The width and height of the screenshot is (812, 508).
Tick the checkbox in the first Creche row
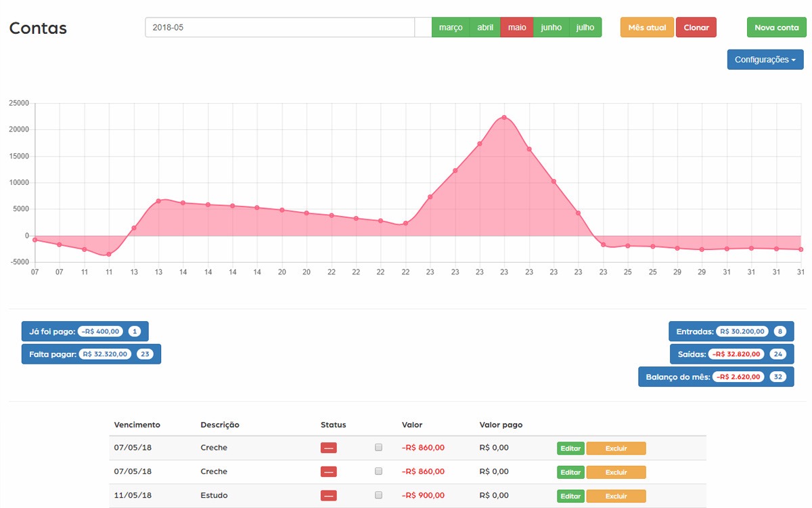(x=378, y=448)
